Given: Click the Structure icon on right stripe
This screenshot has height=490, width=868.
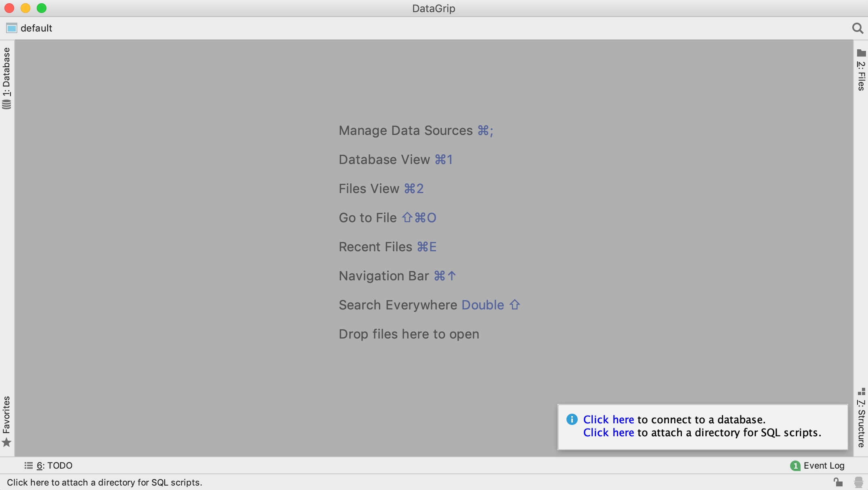Looking at the screenshot, I should (x=861, y=391).
